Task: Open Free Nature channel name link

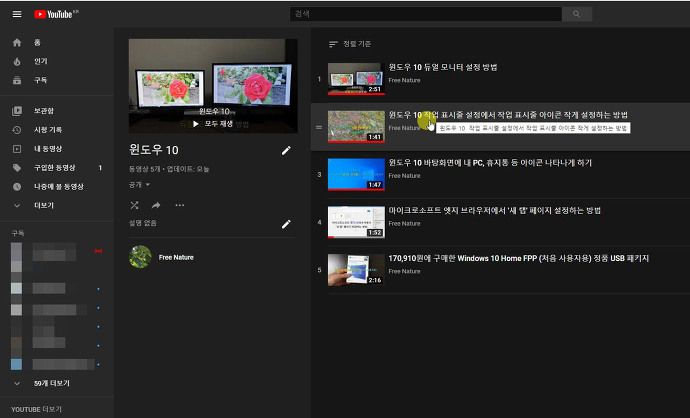Action: tap(176, 257)
